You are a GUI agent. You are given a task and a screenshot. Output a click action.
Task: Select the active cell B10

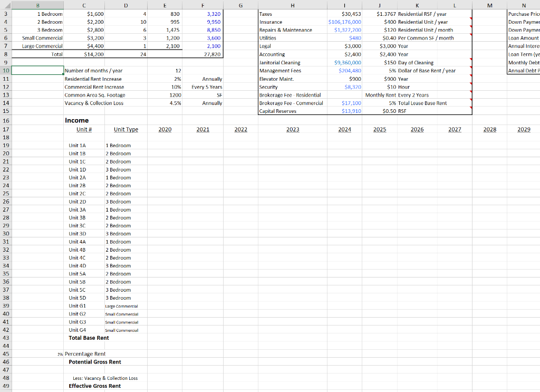(37, 71)
